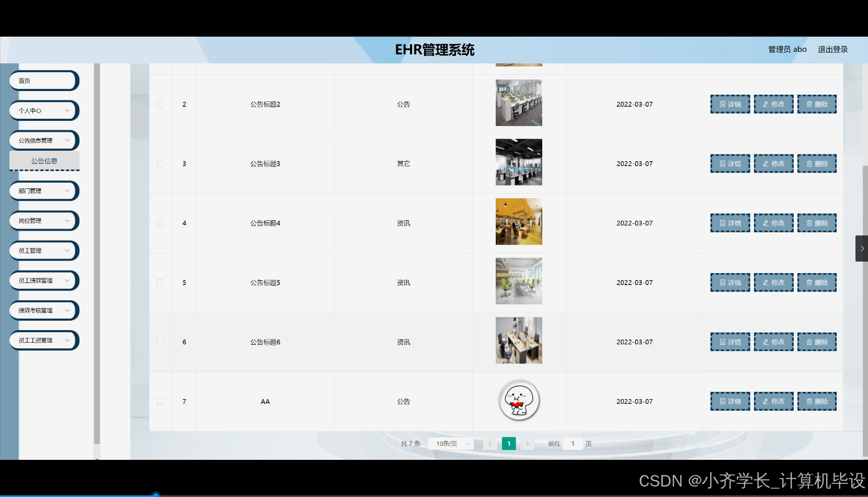Click the collapse arrow on the right edge
The width and height of the screenshot is (868, 497).
pyautogui.click(x=862, y=248)
